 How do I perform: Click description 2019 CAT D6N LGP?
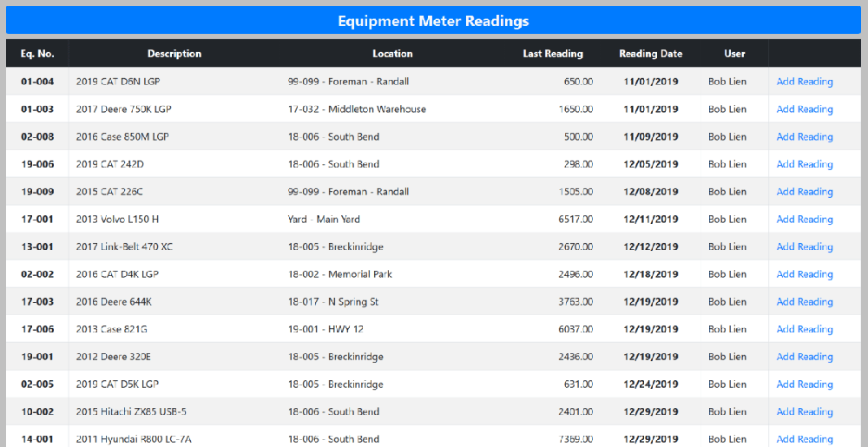pyautogui.click(x=118, y=82)
